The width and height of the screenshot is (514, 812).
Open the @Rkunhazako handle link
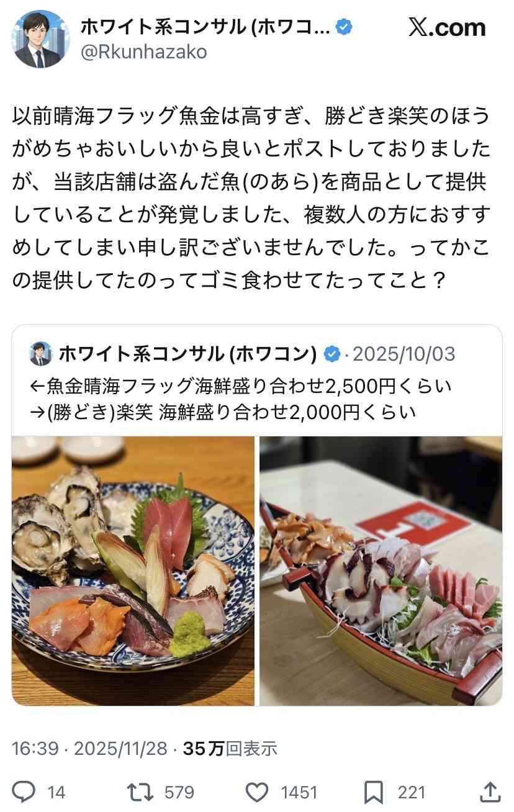tap(144, 52)
